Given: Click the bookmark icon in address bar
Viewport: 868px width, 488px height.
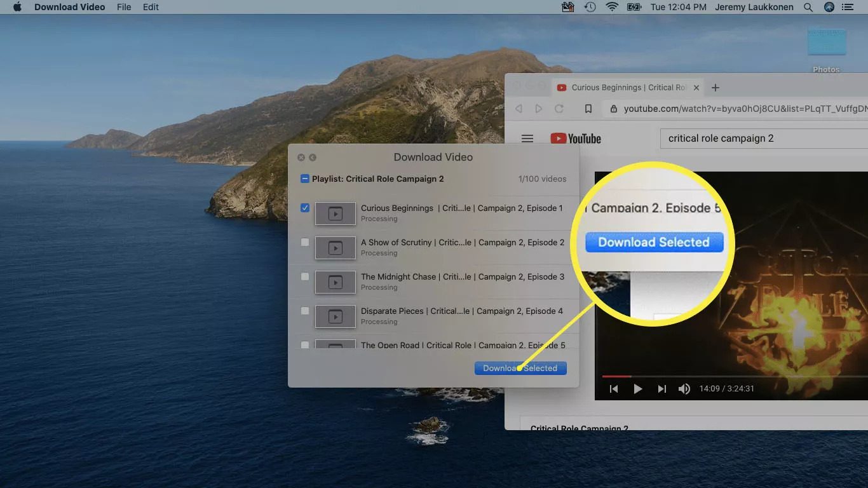Looking at the screenshot, I should click(x=588, y=109).
